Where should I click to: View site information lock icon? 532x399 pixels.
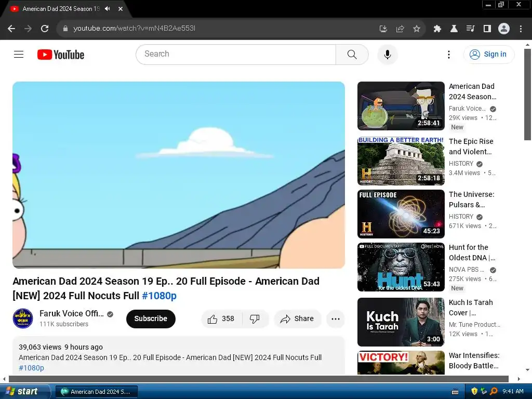tap(65, 29)
